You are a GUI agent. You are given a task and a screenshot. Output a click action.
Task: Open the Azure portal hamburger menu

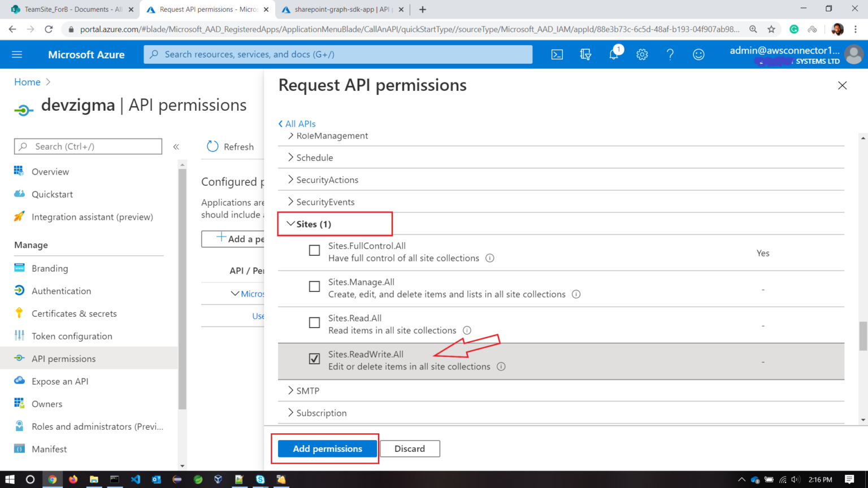16,54
